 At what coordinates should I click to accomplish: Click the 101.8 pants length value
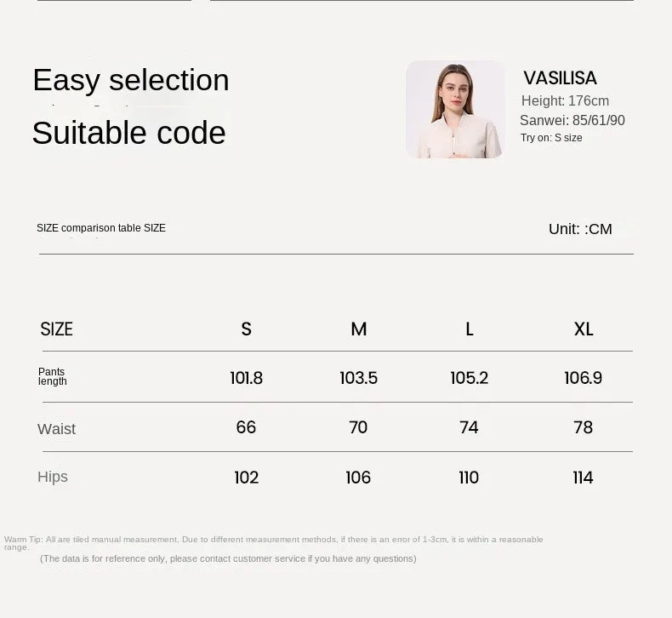pos(246,378)
